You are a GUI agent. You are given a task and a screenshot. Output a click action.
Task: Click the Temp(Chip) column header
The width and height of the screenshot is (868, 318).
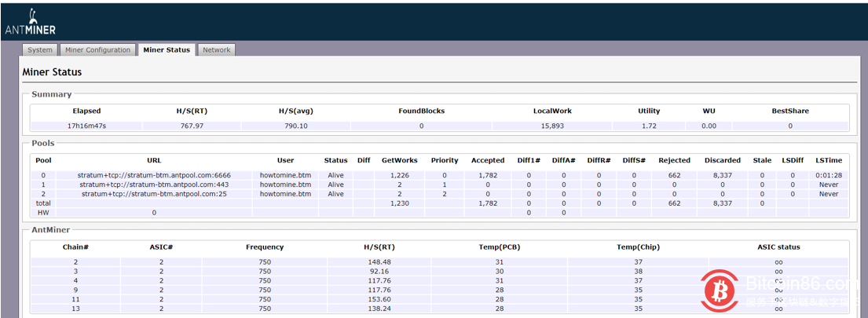pos(638,247)
